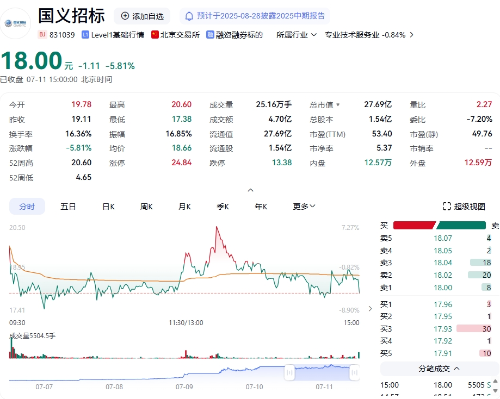Click 今开 value 19.78
The height and width of the screenshot is (399, 500).
coord(81,104)
